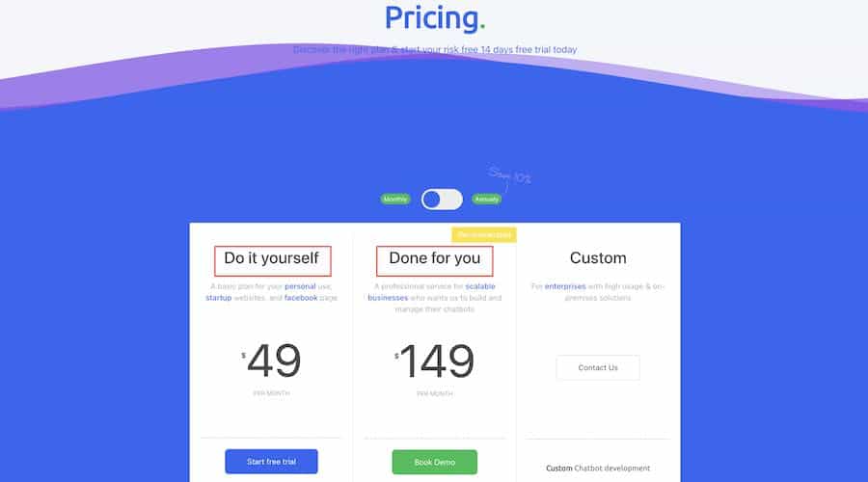Open the 'scalable' link in Done for you
This screenshot has width=868, height=482.
[480, 286]
